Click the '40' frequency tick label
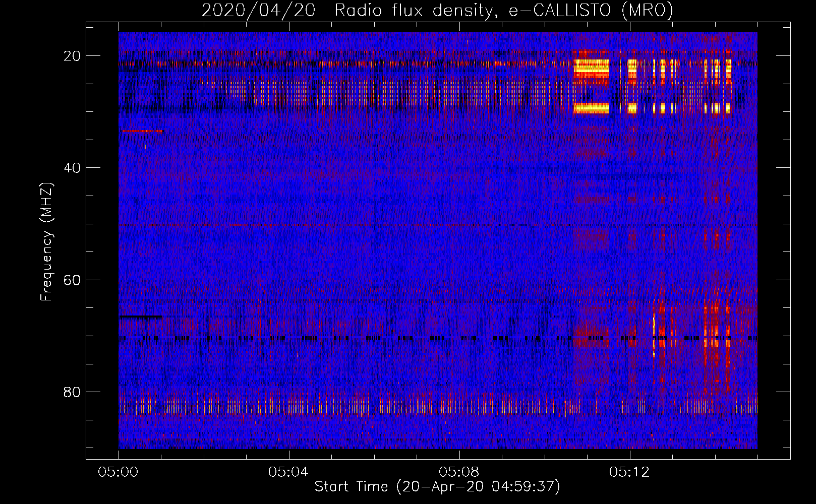816x504 pixels. 73,168
